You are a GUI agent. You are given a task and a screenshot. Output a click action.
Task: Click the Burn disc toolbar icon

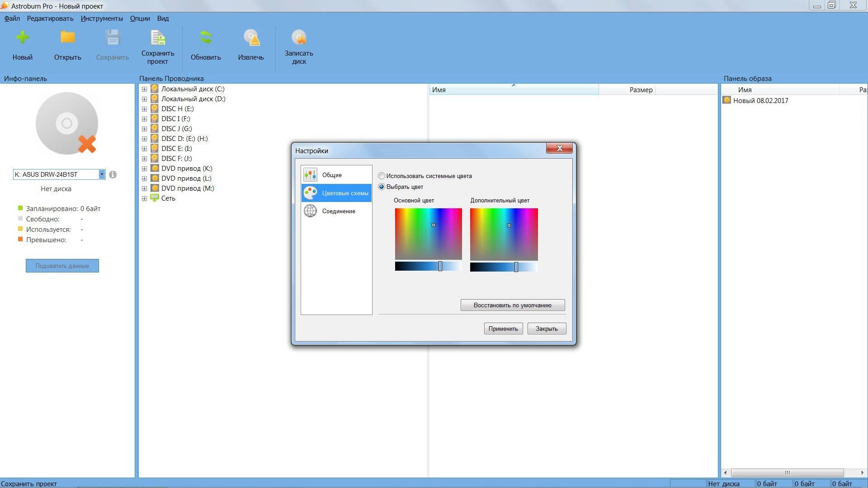pyautogui.click(x=299, y=38)
